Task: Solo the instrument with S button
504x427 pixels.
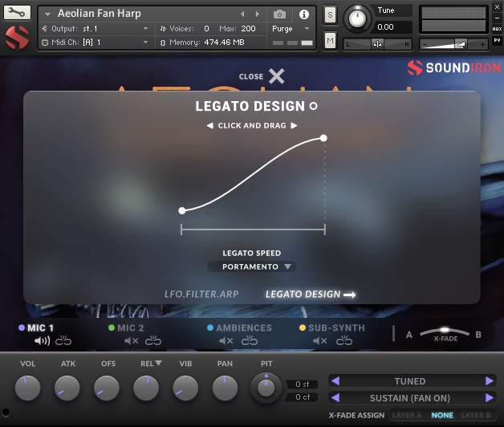Action: pyautogui.click(x=330, y=14)
